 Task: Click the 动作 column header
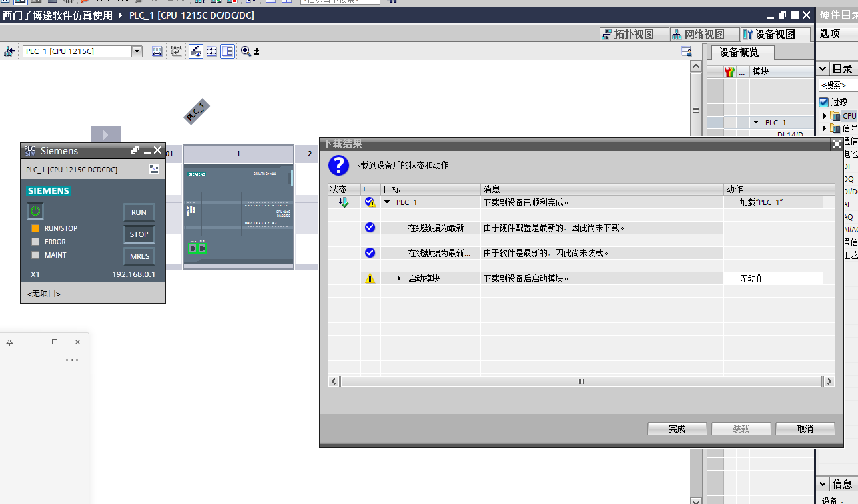773,190
